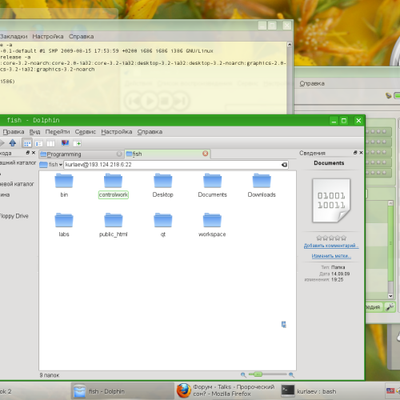Image resolution: width=400 pixels, height=400 pixels.
Task: Open the Справка menu in Dolphin
Action: click(150, 132)
